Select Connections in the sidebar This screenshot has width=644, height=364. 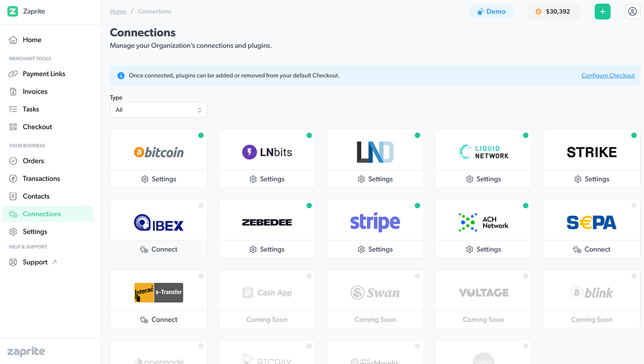[48, 214]
